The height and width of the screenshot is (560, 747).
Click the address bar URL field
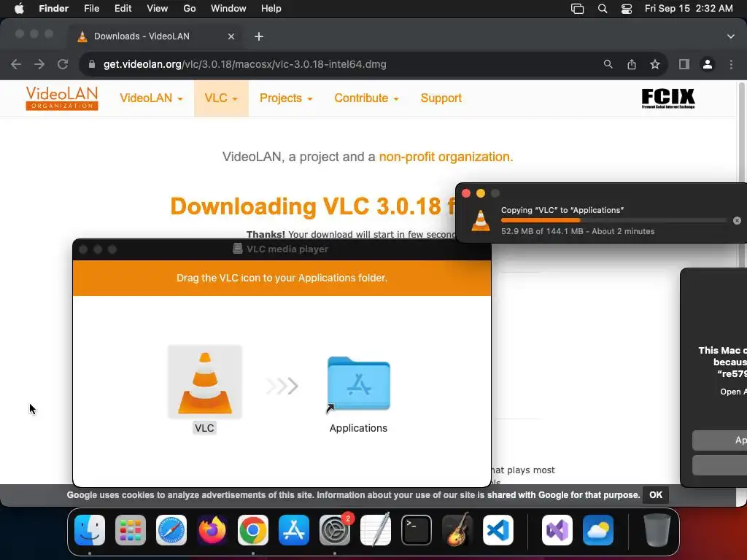click(245, 64)
